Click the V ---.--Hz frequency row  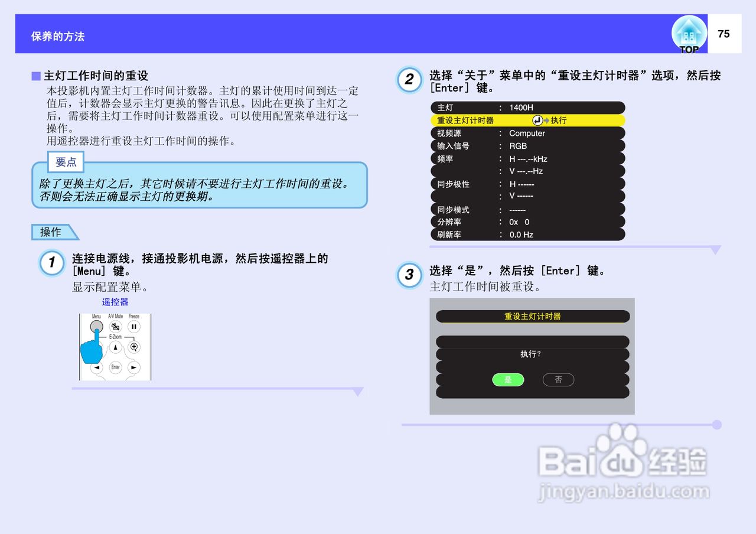527,171
